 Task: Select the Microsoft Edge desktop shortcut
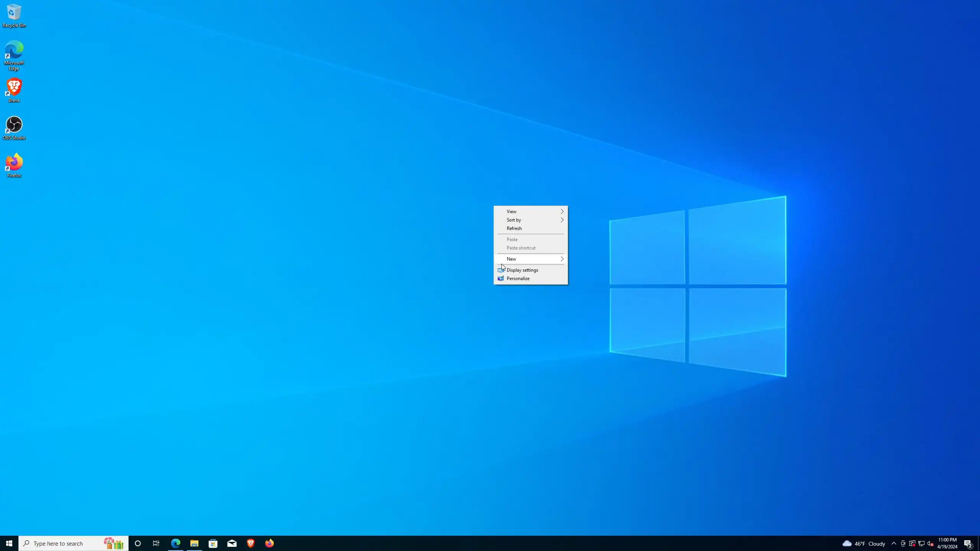pos(14,55)
